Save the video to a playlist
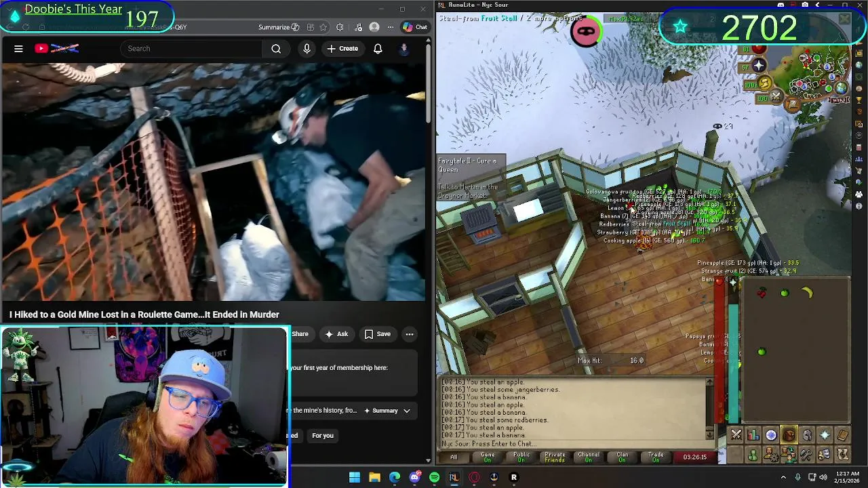Screen dimensions: 868x488 [x=378, y=334]
